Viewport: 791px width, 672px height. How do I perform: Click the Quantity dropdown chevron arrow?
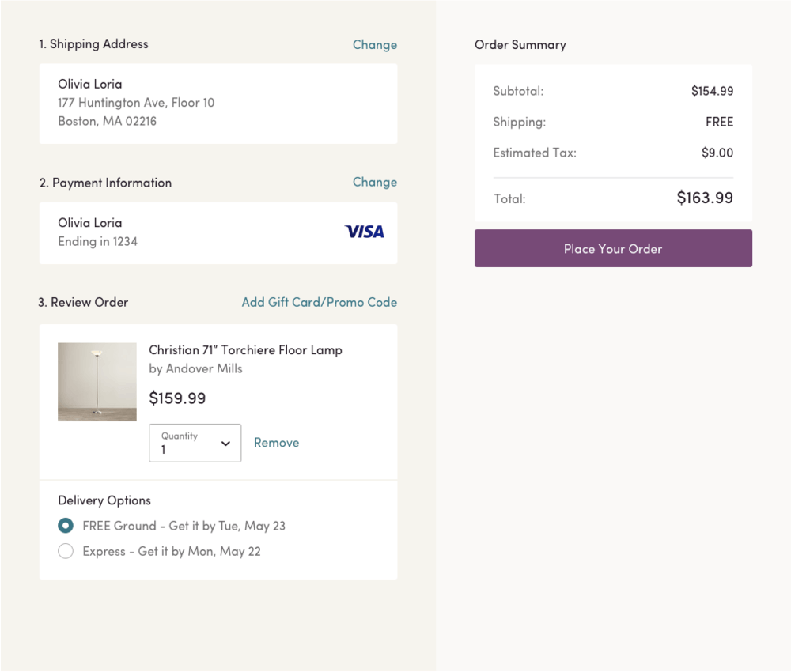coord(225,444)
